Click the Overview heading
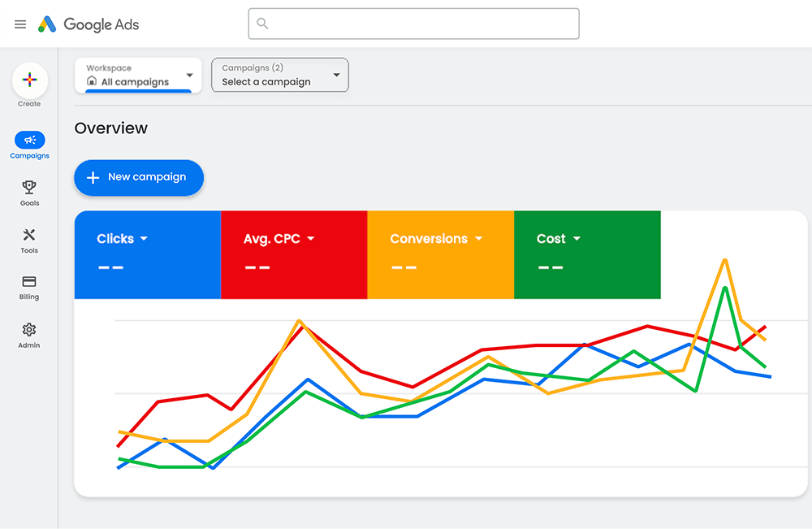The height and width of the screenshot is (529, 812). (111, 128)
